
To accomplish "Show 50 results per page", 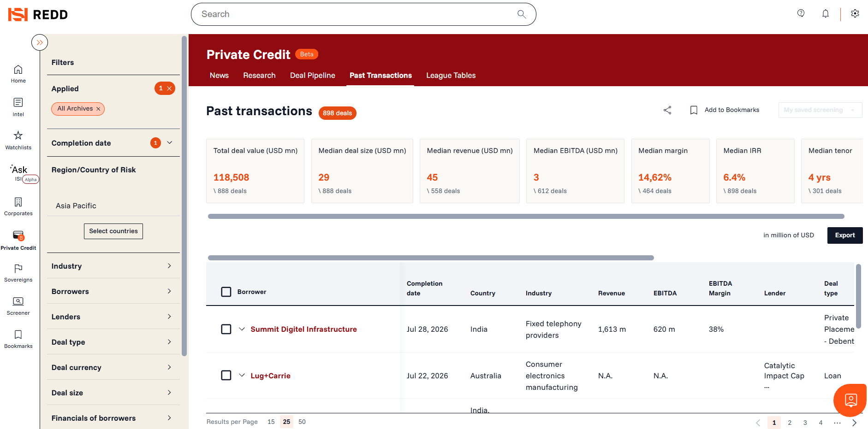I will (x=302, y=422).
